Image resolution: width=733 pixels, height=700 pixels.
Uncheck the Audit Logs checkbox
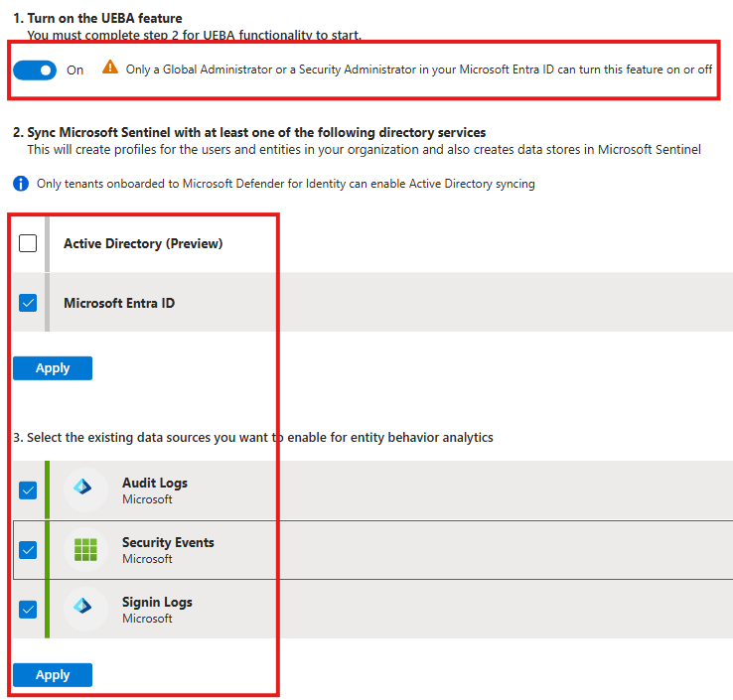click(28, 490)
